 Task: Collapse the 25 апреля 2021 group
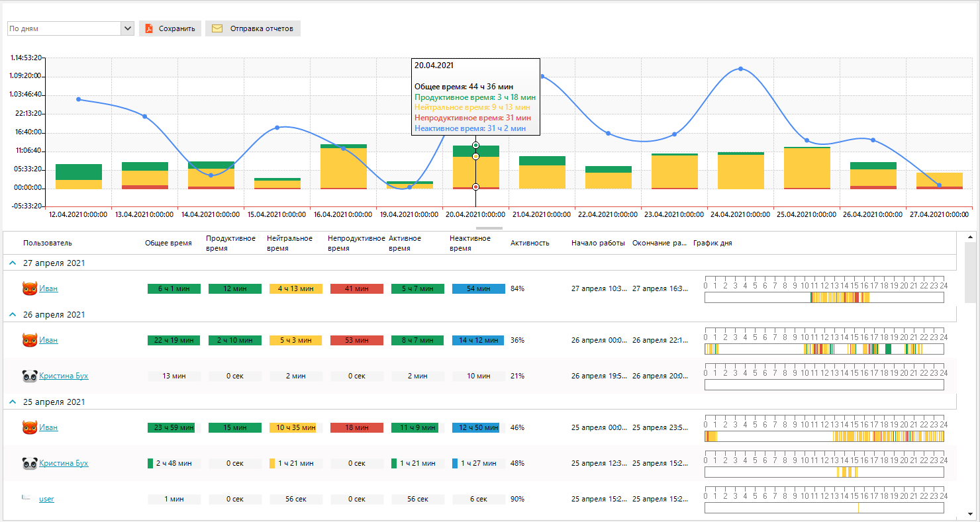point(12,402)
